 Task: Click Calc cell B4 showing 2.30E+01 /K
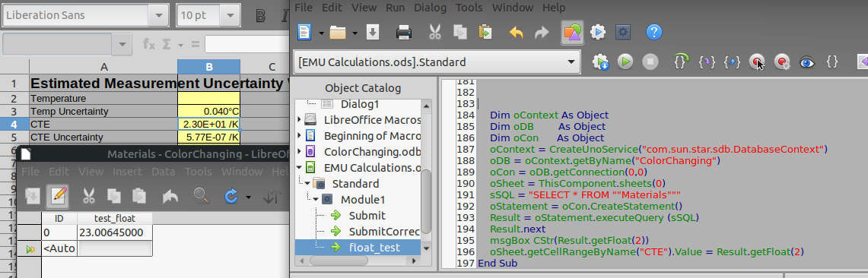point(208,125)
